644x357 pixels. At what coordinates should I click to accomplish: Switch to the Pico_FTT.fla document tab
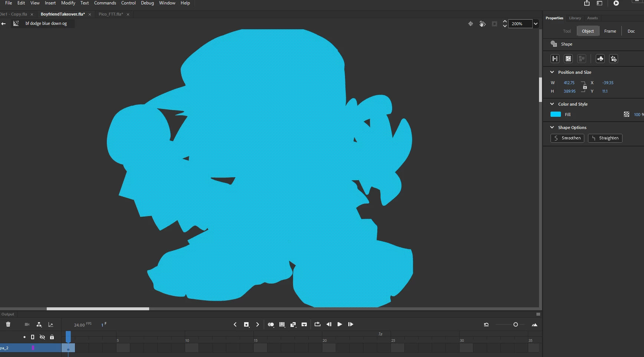coord(111,14)
